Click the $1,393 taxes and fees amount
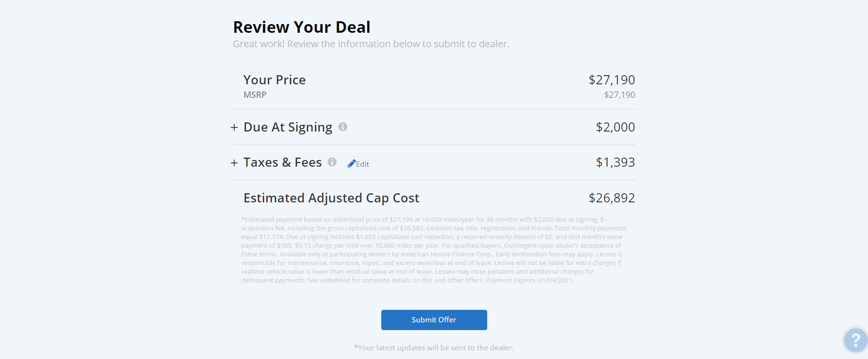This screenshot has width=868, height=359. 615,162
